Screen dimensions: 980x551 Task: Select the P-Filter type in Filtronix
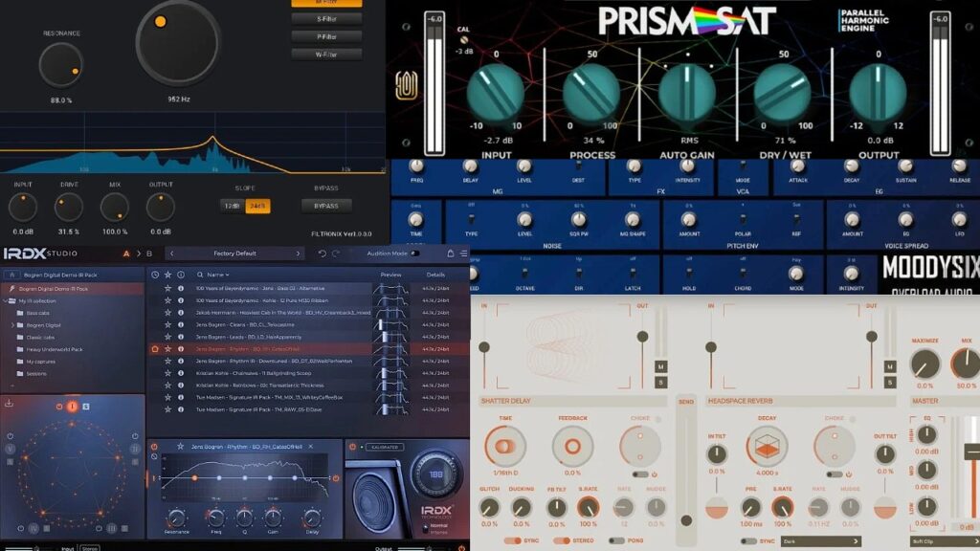click(x=326, y=37)
